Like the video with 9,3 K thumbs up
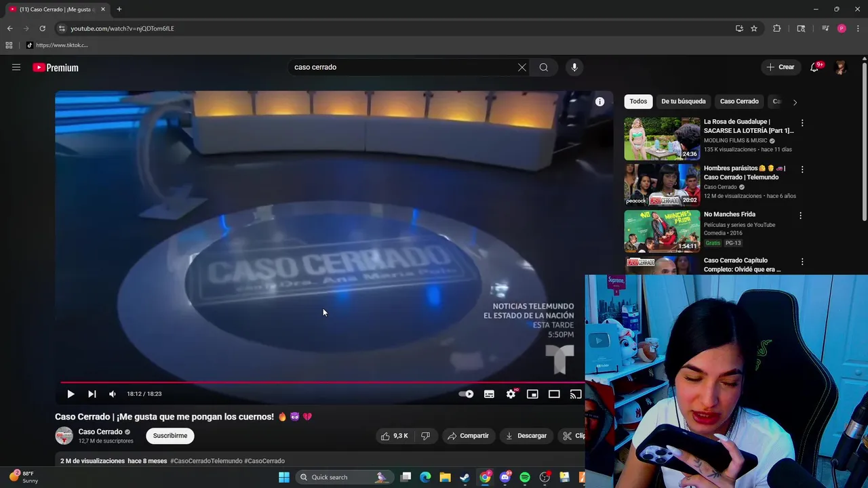The image size is (868, 488). tap(395, 436)
